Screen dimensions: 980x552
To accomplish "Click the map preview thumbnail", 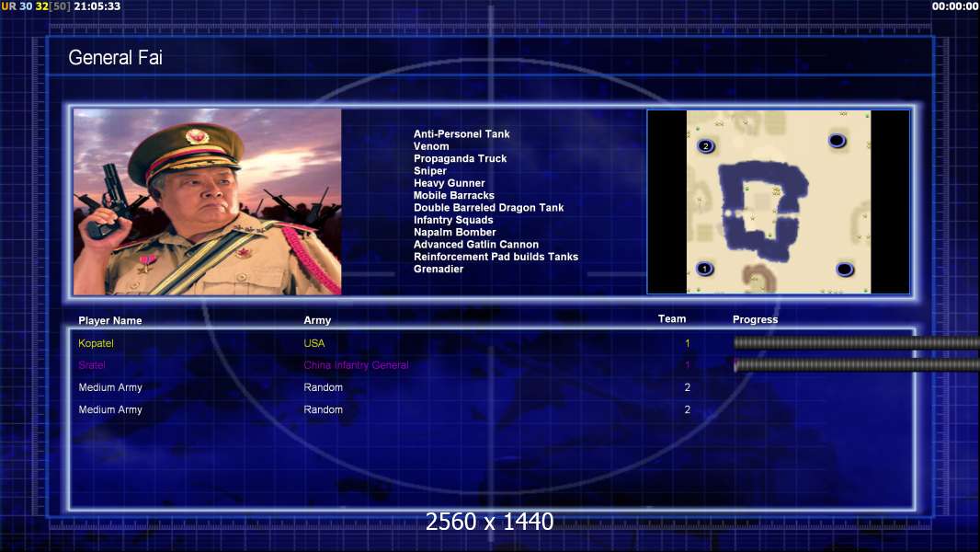I will [778, 201].
